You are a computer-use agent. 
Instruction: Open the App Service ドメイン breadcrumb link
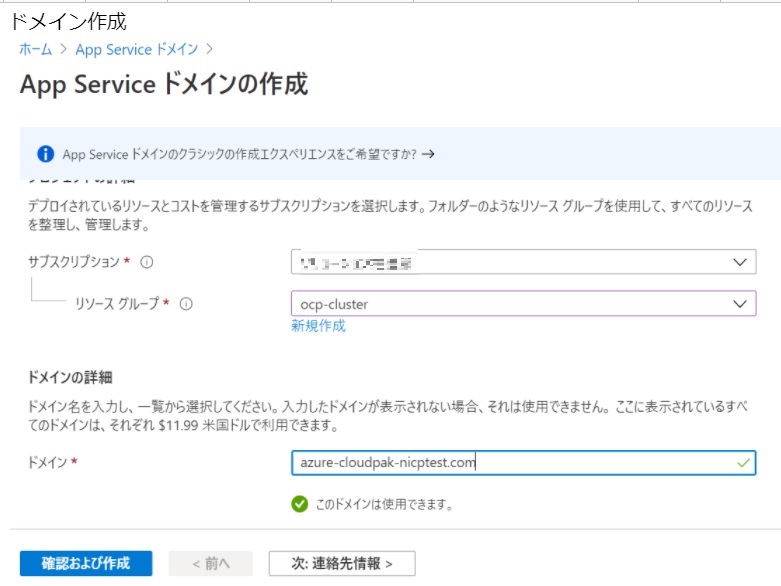[136, 49]
